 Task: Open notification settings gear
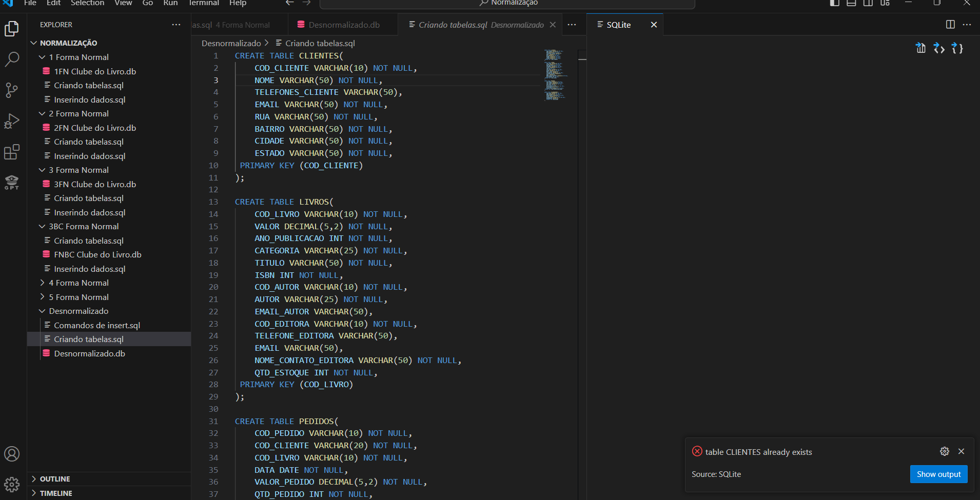tap(945, 451)
